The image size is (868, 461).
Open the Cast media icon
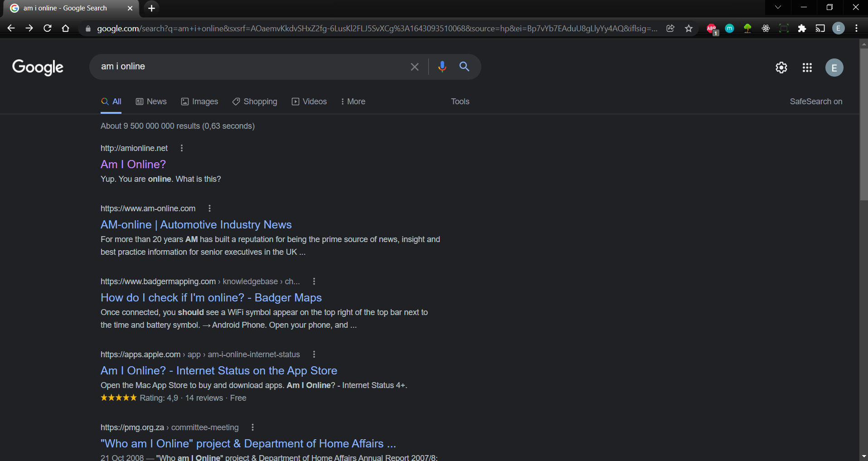pos(820,28)
